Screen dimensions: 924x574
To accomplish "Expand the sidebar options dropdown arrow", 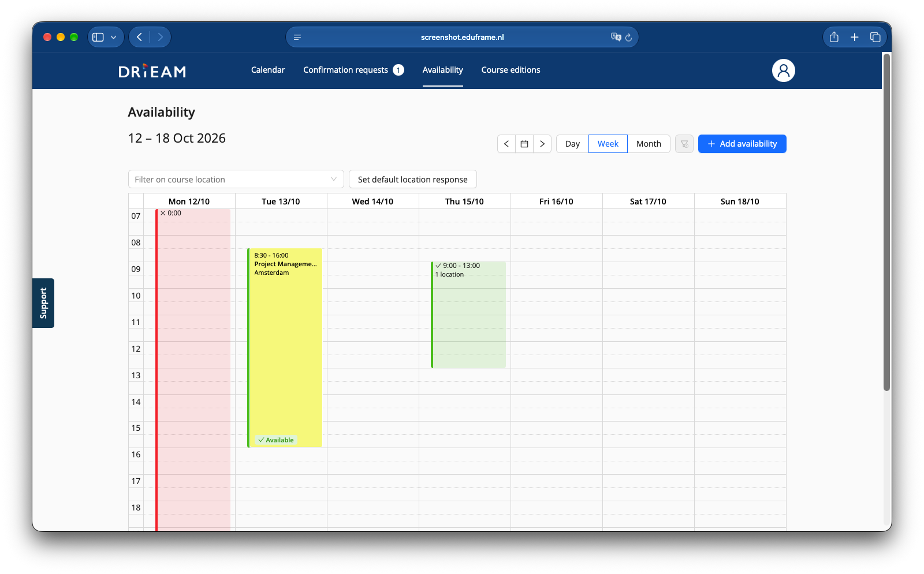I will pyautogui.click(x=114, y=37).
